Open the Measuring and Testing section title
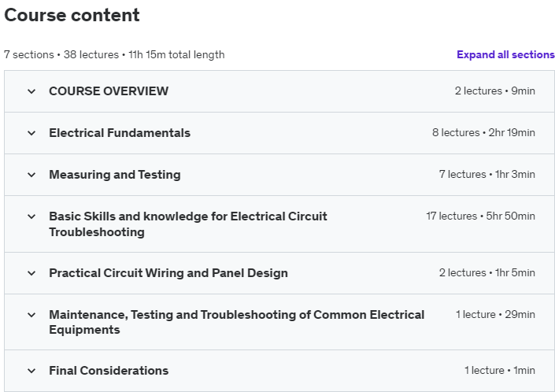This screenshot has height=392, width=555. pos(115,175)
